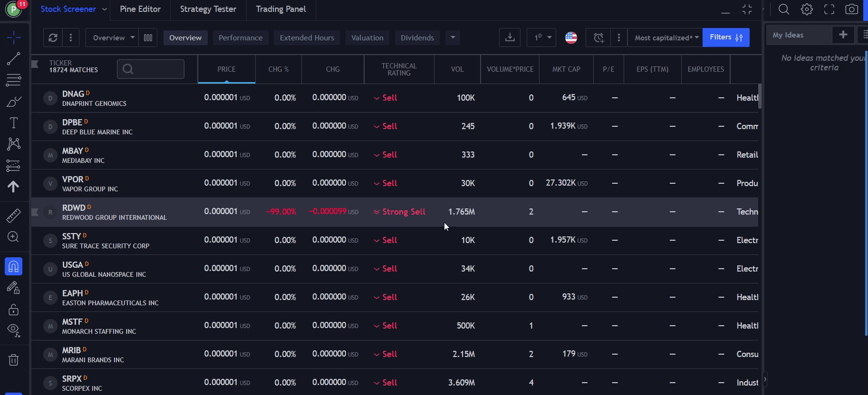Select the ruler measure tool

[13, 216]
